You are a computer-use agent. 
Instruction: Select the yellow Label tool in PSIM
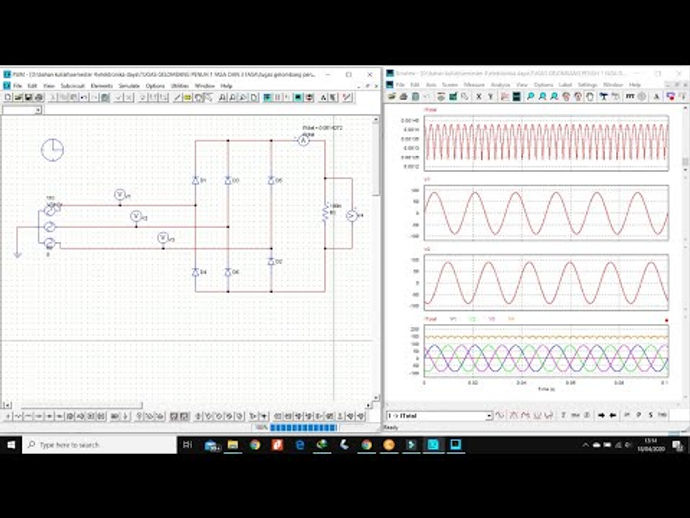point(187,97)
